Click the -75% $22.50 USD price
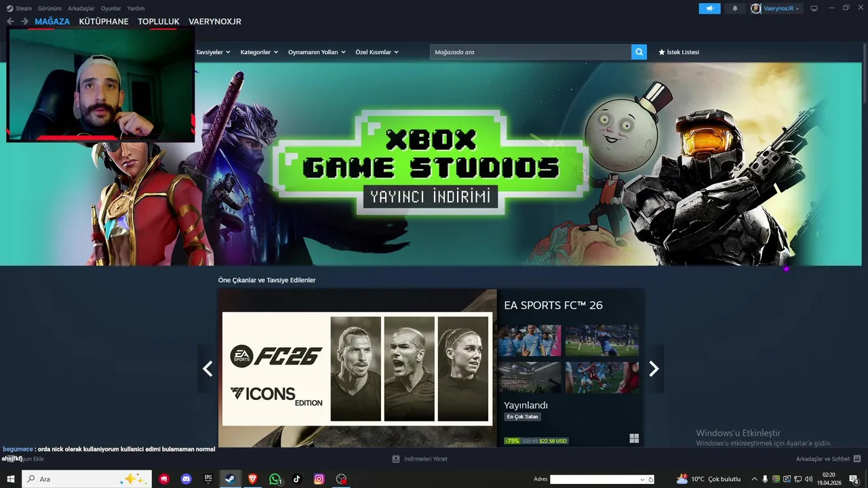 click(536, 441)
